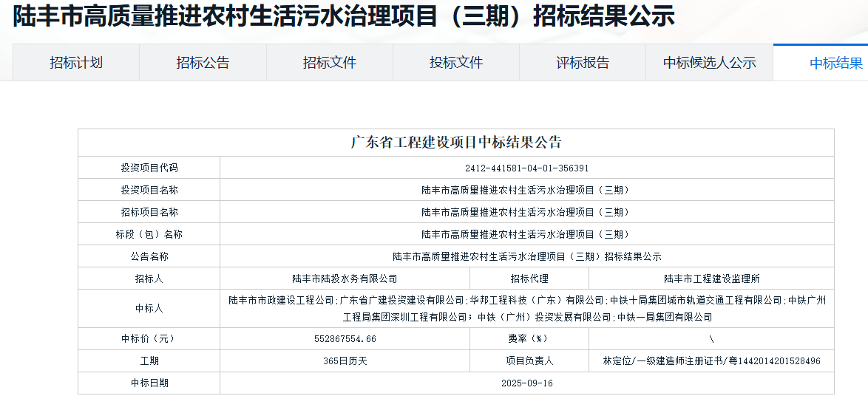
Task: Select the agent 陆丰市工程建设监理所
Action: [x=711, y=279]
